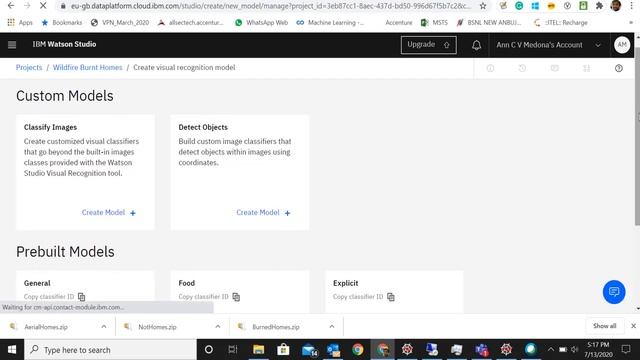Screen dimensions: 640x360
Task: Expand AerialHomes.zip download options
Action: tap(104, 327)
